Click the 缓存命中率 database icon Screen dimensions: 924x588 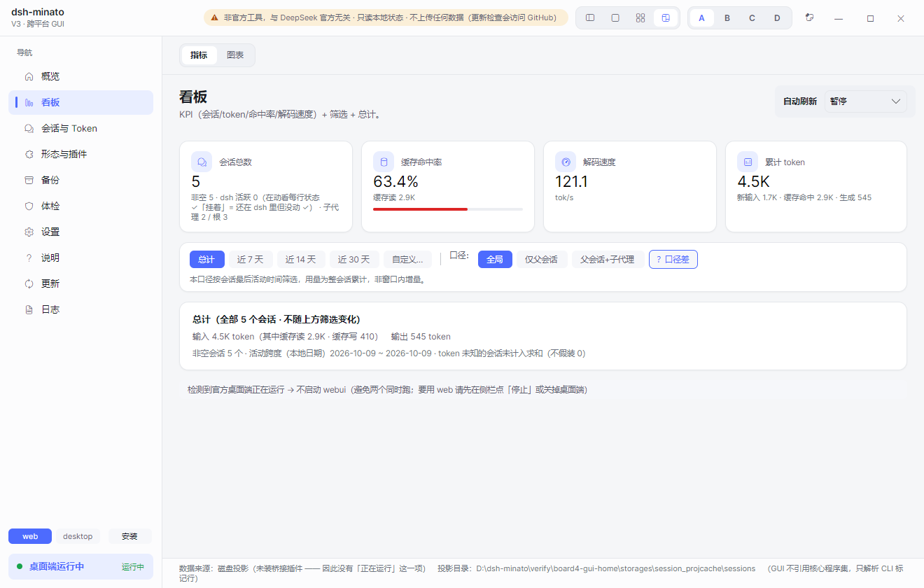click(384, 162)
